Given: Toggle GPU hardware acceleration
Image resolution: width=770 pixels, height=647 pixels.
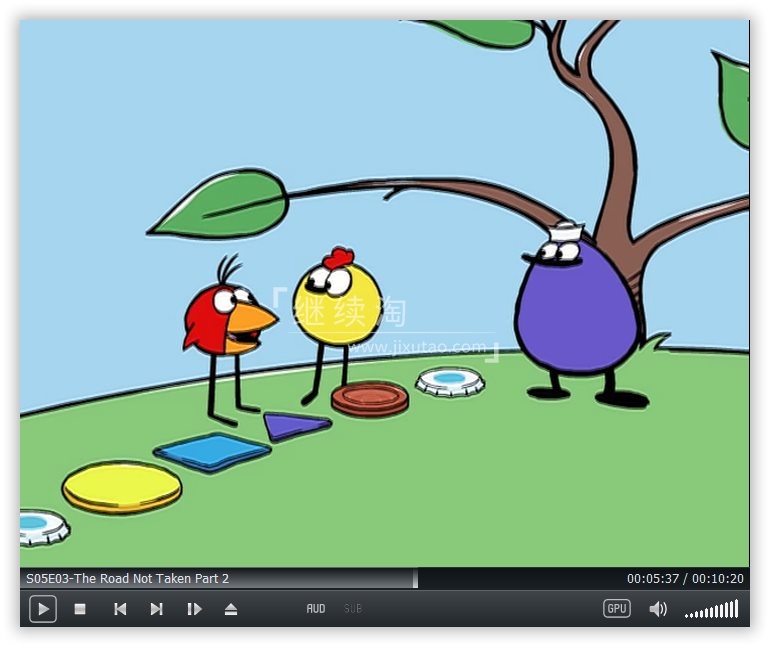Looking at the screenshot, I should 616,609.
